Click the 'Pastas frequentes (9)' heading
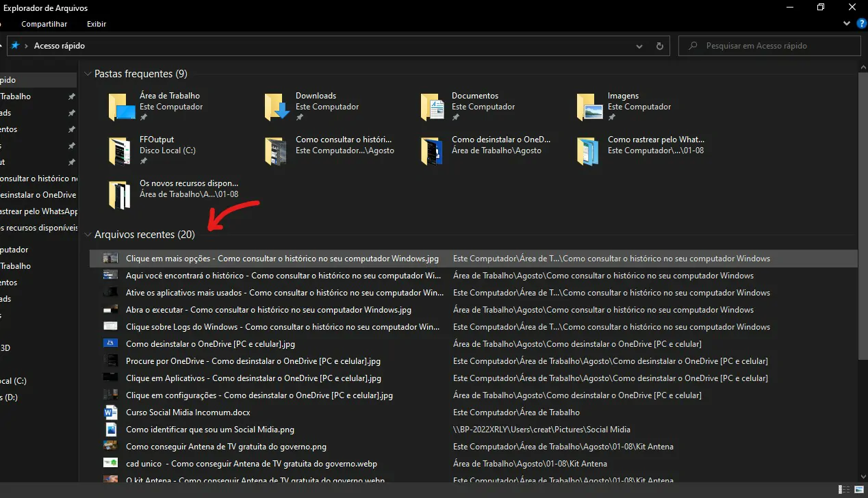Image resolution: width=868 pixels, height=498 pixels. click(x=141, y=73)
